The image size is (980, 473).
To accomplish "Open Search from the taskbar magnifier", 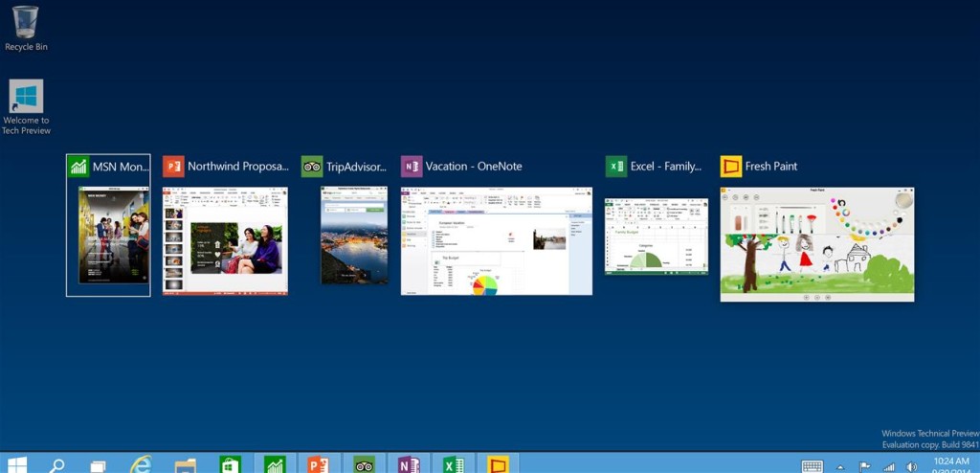I will (x=56, y=465).
